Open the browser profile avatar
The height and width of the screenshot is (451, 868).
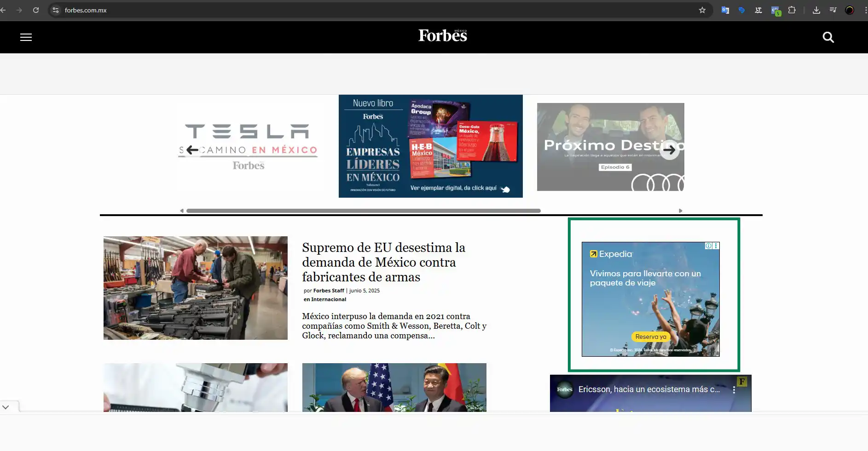point(850,10)
